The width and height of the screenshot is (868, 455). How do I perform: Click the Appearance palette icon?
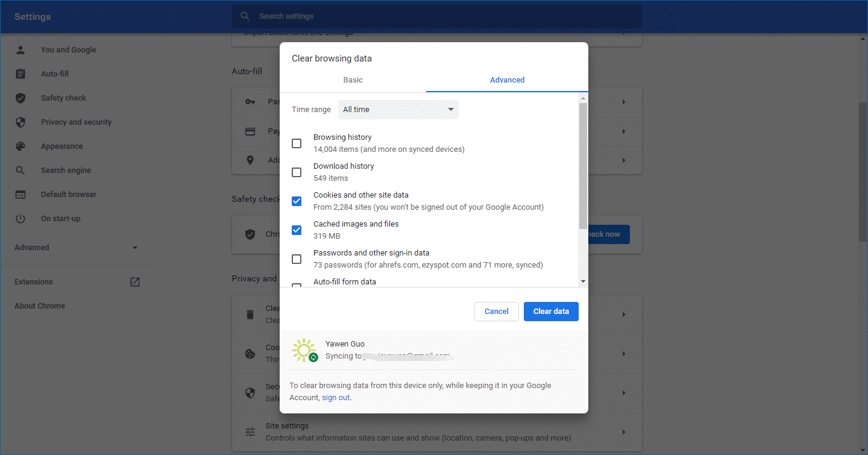point(21,146)
